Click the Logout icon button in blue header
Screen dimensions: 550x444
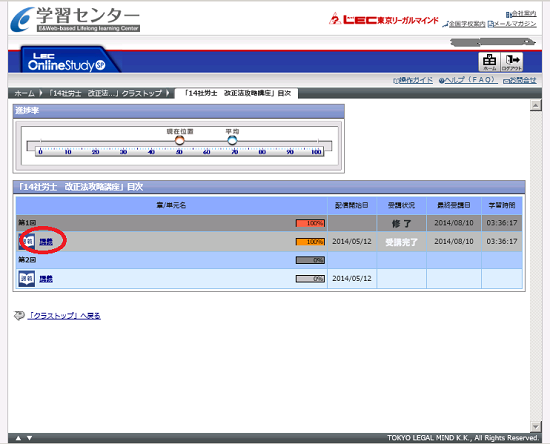coord(512,62)
